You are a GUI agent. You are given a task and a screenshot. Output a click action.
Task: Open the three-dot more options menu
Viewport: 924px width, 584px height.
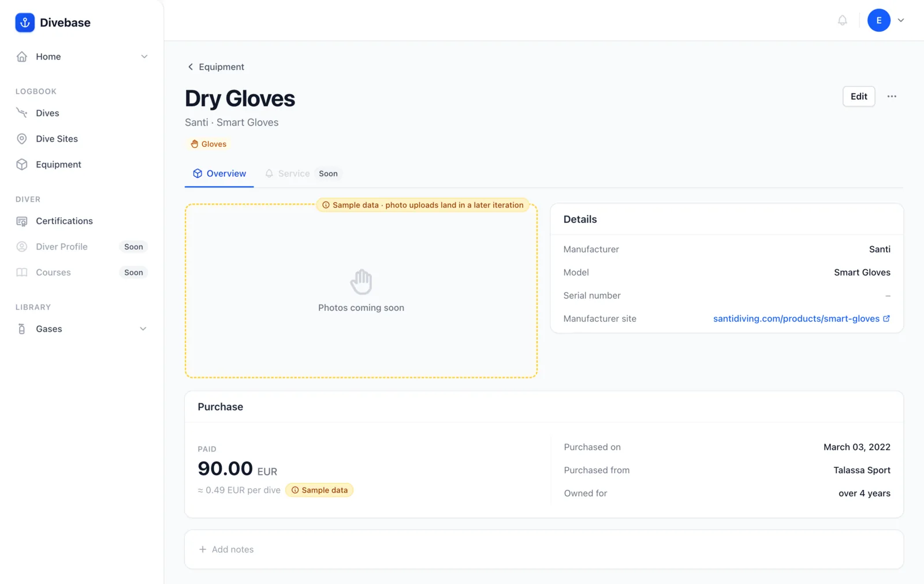[x=892, y=96]
